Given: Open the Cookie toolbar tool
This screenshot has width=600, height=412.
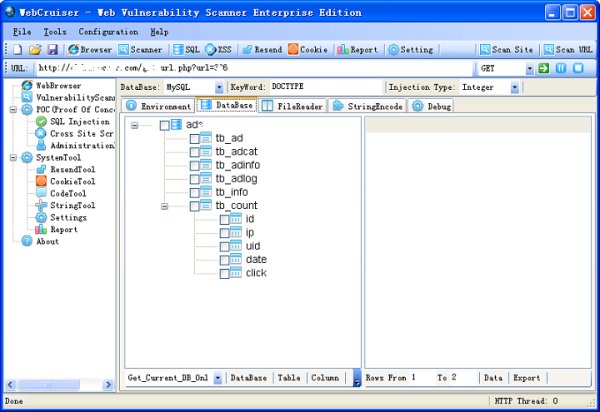Looking at the screenshot, I should [x=308, y=49].
